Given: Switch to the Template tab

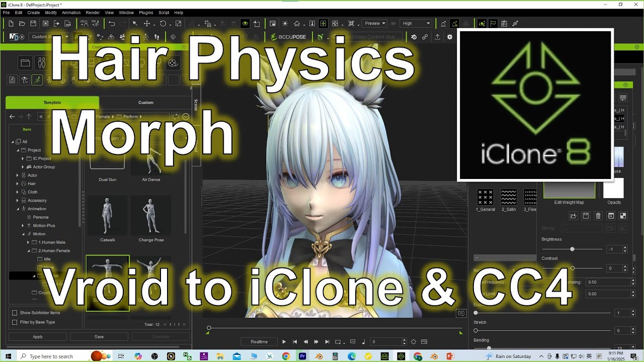Looking at the screenshot, I should (52, 103).
